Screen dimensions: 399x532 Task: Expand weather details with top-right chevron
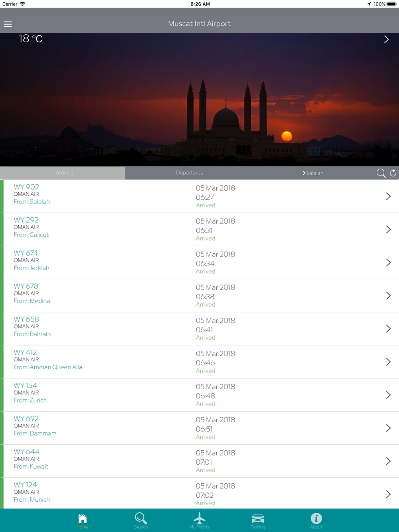pos(386,39)
